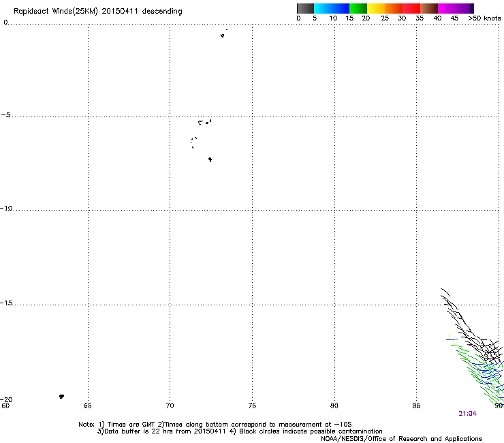
Task: Click the orange 25-30 knots color band
Action: [394, 8]
